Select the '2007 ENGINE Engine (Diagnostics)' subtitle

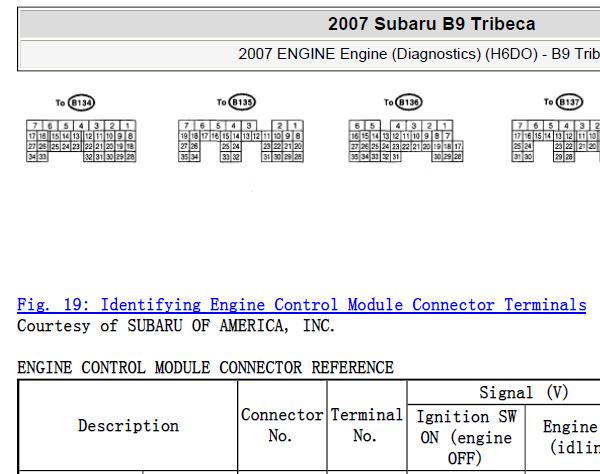pyautogui.click(x=419, y=54)
